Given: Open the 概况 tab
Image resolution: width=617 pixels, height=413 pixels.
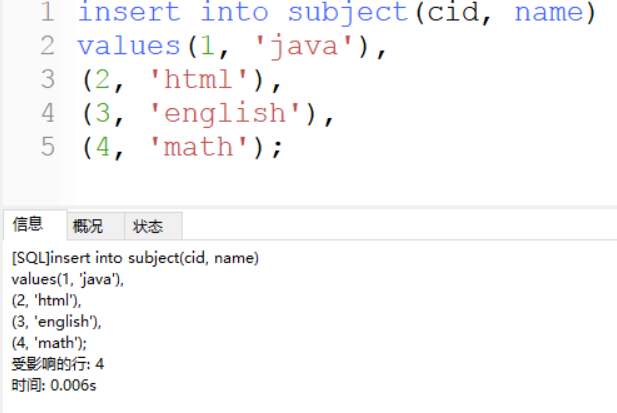Looking at the screenshot, I should (96, 226).
